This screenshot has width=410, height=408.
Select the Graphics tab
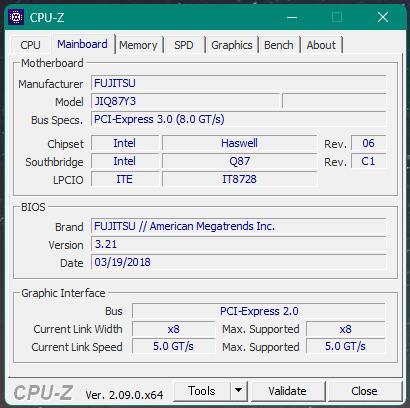232,45
